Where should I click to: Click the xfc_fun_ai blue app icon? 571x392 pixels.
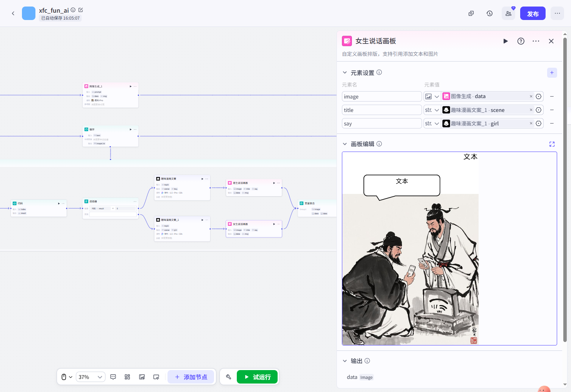click(x=28, y=13)
